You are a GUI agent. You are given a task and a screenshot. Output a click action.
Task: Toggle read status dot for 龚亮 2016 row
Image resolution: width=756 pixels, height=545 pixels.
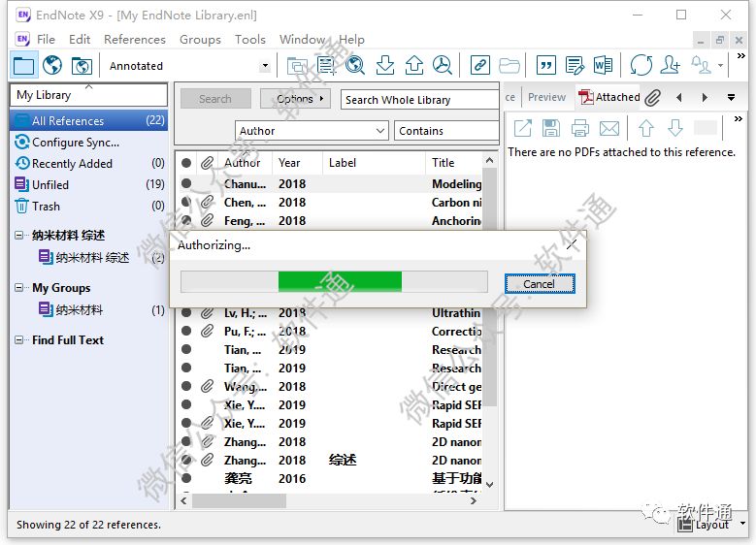pos(186,478)
